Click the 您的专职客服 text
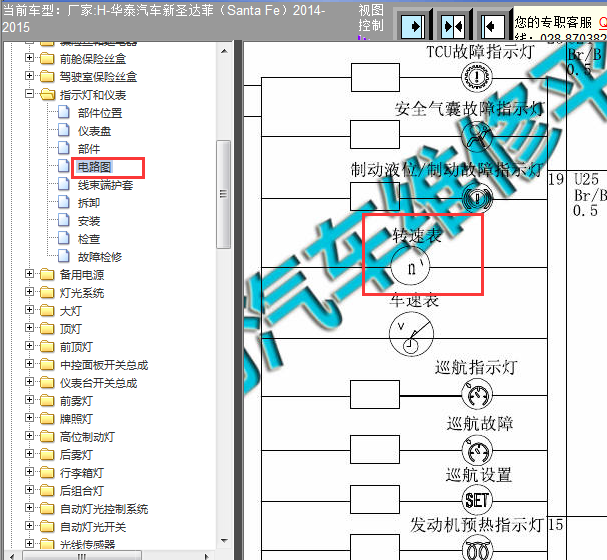 (x=553, y=22)
